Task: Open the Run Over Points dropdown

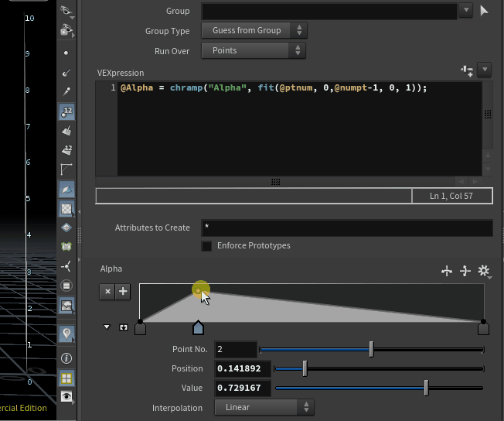Action: tap(254, 50)
